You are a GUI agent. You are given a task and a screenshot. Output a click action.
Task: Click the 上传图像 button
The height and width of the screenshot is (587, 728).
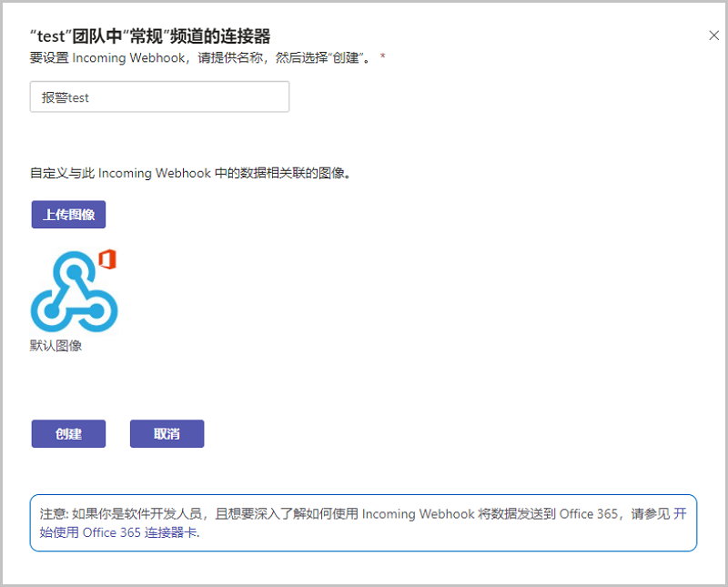point(69,215)
